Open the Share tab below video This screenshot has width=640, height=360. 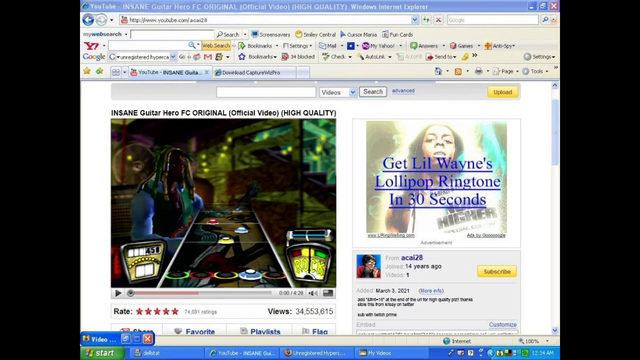[x=137, y=330]
